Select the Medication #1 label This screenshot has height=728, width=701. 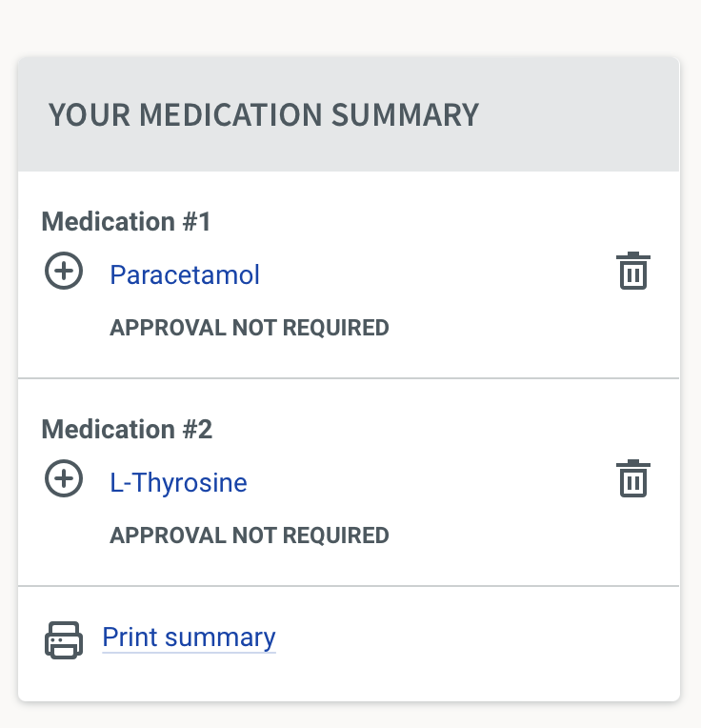coord(126,222)
